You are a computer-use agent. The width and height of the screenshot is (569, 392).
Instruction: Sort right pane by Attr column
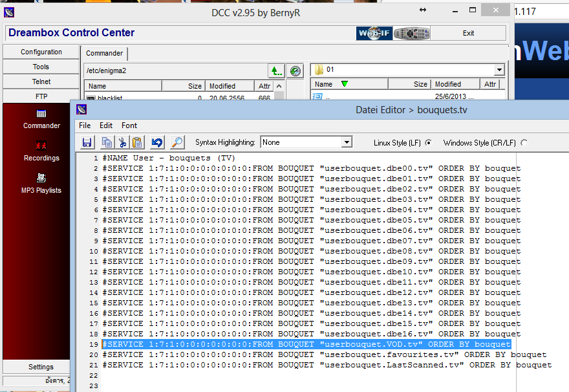pos(490,84)
